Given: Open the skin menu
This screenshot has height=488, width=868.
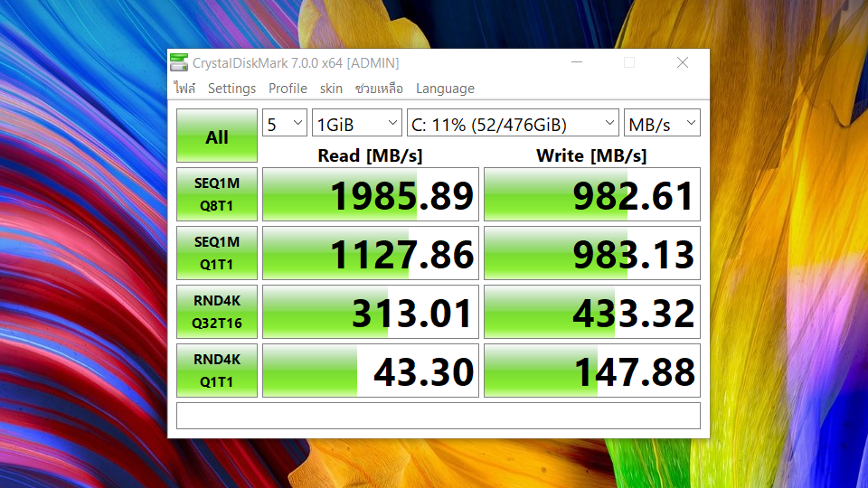Looking at the screenshot, I should pyautogui.click(x=331, y=89).
